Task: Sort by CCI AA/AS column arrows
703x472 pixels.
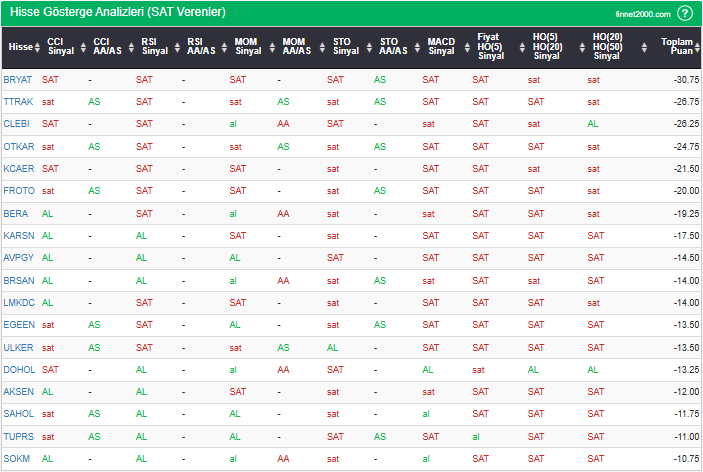Action: point(131,47)
